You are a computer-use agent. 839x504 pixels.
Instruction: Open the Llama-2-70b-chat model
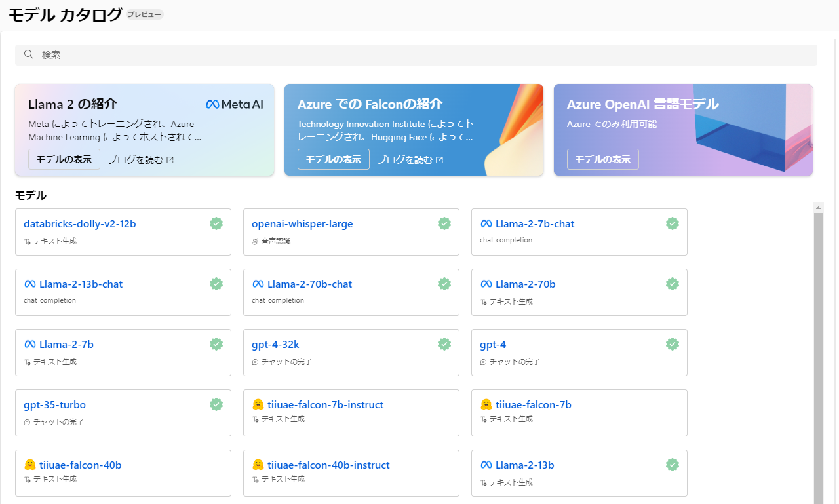click(x=309, y=284)
